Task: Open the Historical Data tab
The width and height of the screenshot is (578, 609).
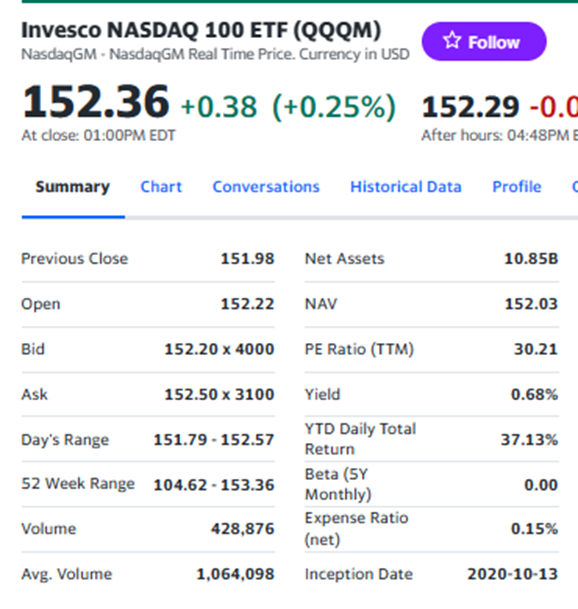Action: coord(406,187)
